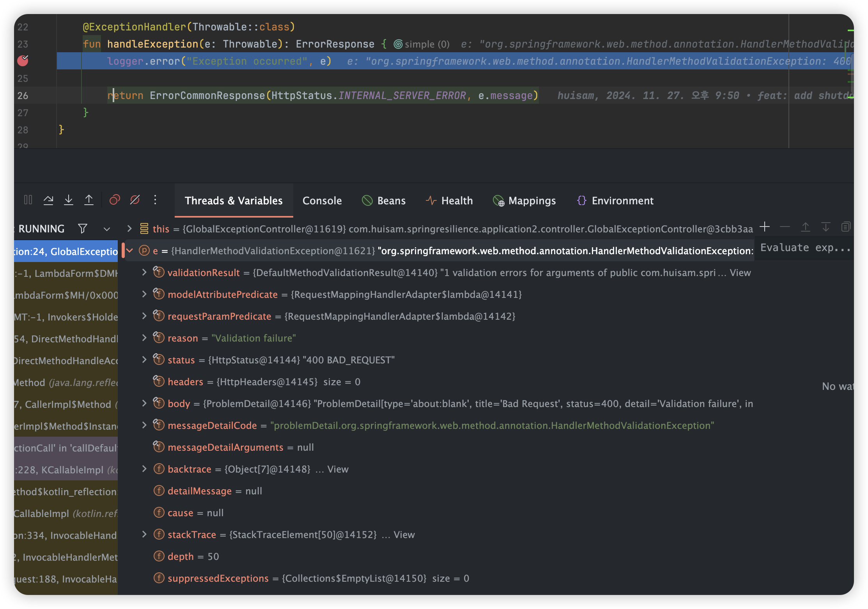
Task: Select the LambdaForm$DMH stack frame
Action: tap(66, 273)
